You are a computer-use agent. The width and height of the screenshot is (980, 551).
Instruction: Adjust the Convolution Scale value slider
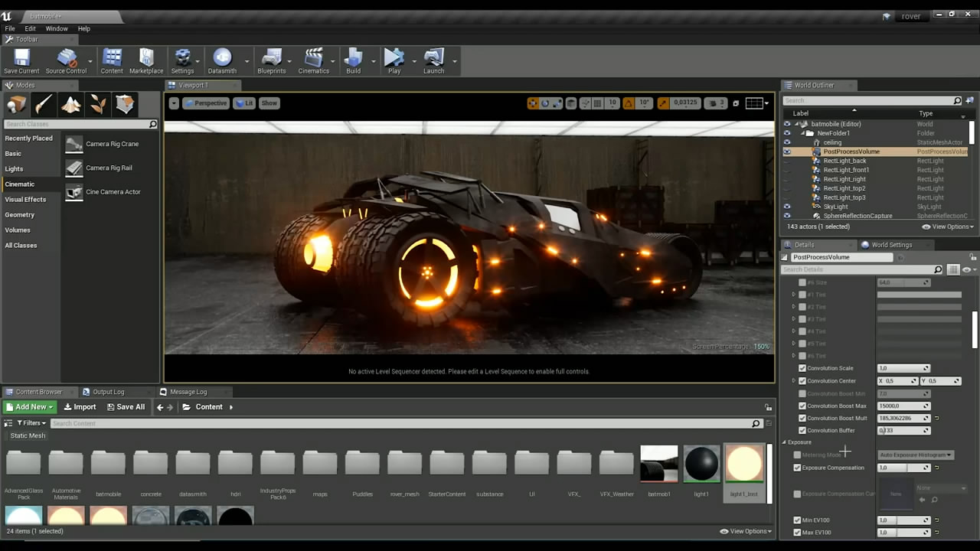point(900,368)
